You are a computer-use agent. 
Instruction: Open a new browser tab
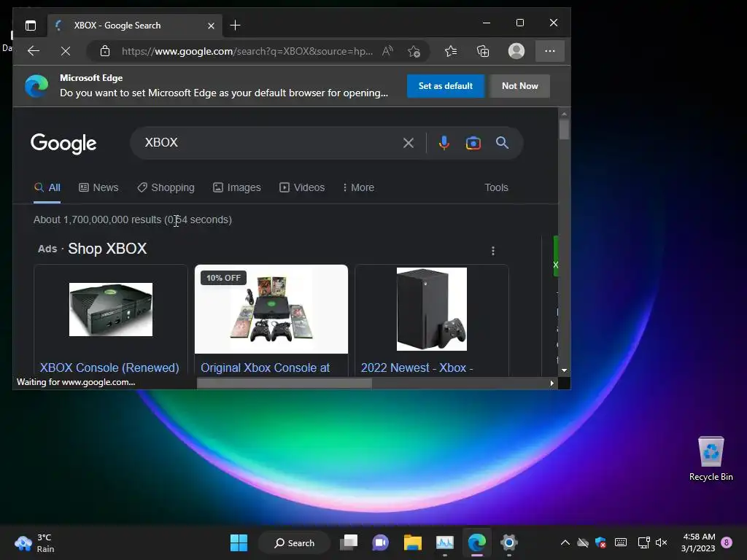pos(235,26)
